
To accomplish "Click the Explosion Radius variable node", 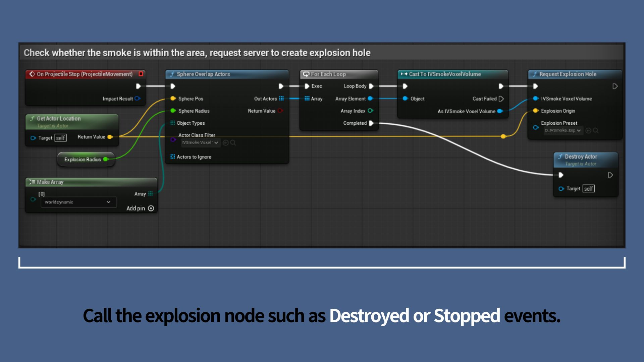I will tap(83, 160).
